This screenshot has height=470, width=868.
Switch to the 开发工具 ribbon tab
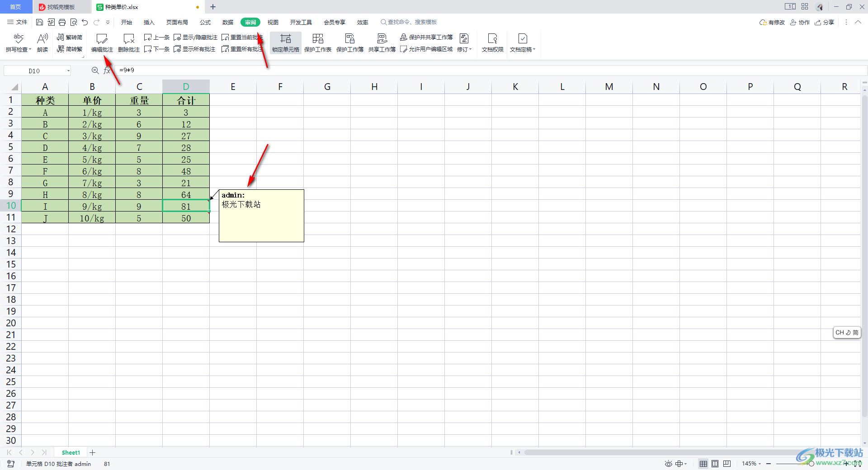tap(301, 22)
